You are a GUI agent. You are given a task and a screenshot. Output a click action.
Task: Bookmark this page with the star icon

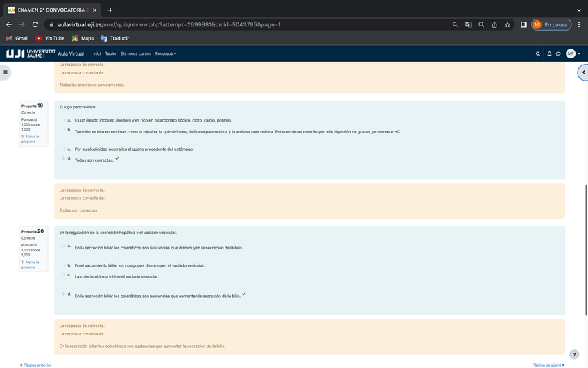point(508,24)
